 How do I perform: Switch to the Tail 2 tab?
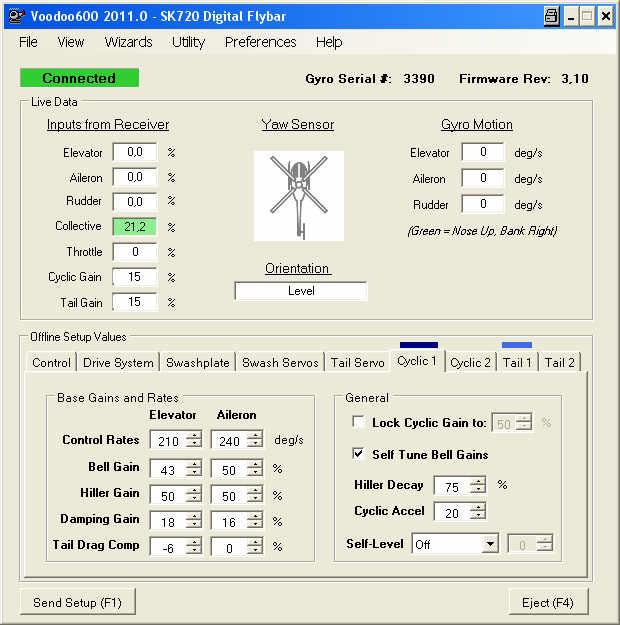[x=559, y=363]
